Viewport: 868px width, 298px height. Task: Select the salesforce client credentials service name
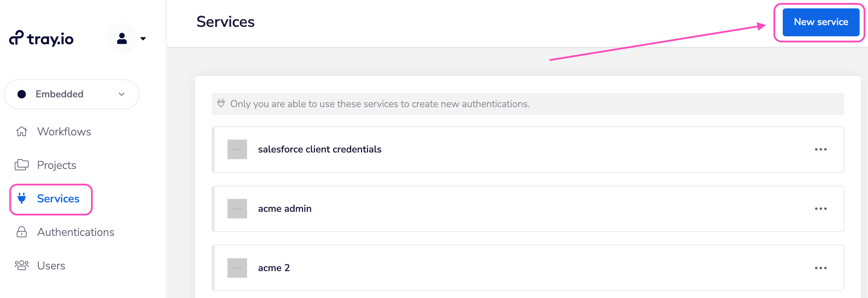click(x=320, y=149)
